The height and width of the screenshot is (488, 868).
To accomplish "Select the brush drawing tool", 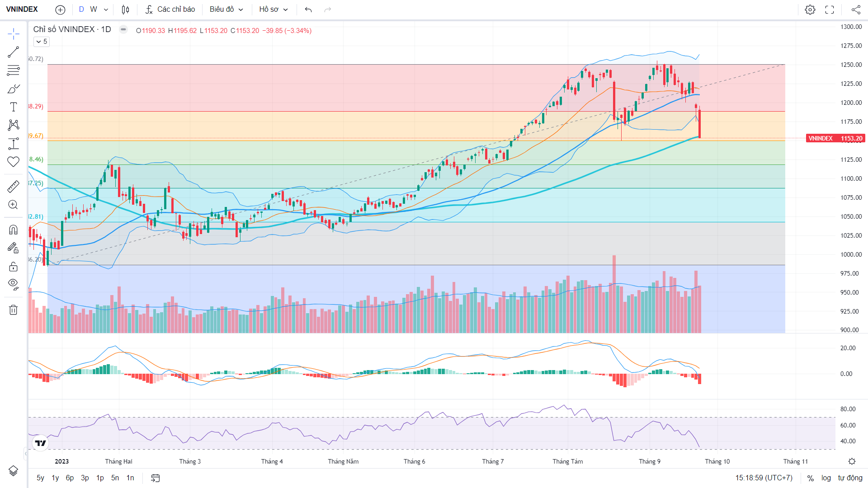I will point(14,89).
